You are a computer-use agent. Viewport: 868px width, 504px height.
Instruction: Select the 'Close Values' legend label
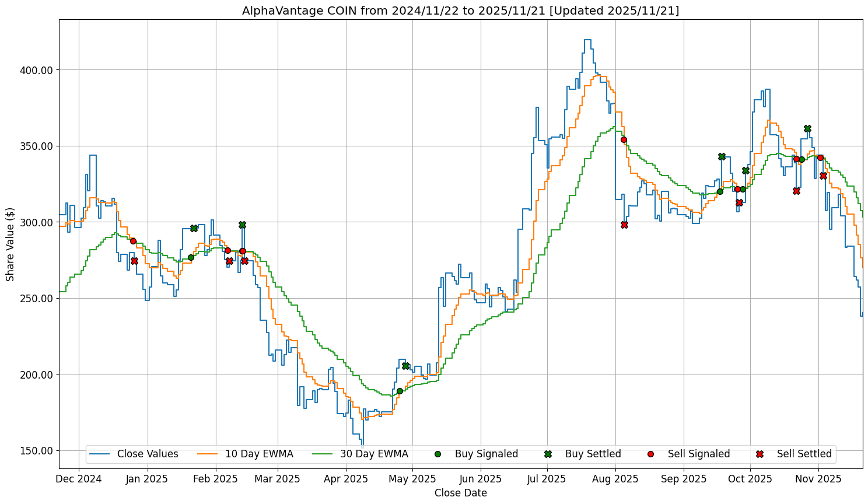point(148,454)
